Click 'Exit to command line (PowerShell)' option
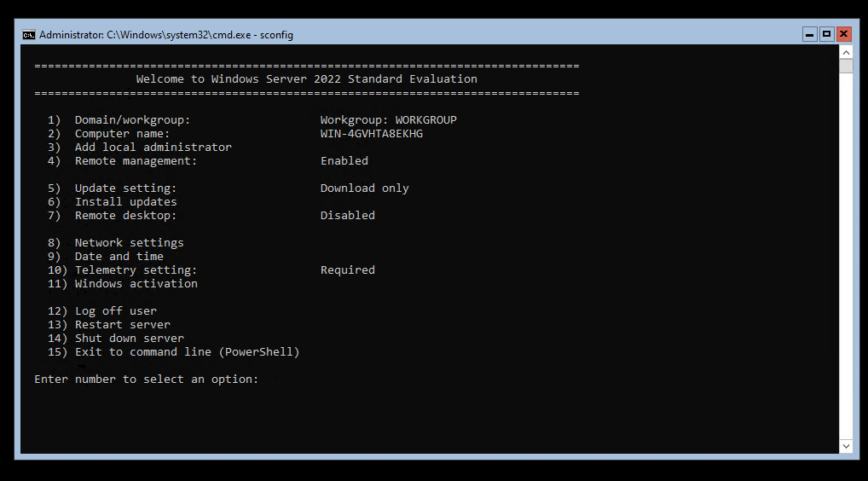868x481 pixels. click(x=174, y=352)
